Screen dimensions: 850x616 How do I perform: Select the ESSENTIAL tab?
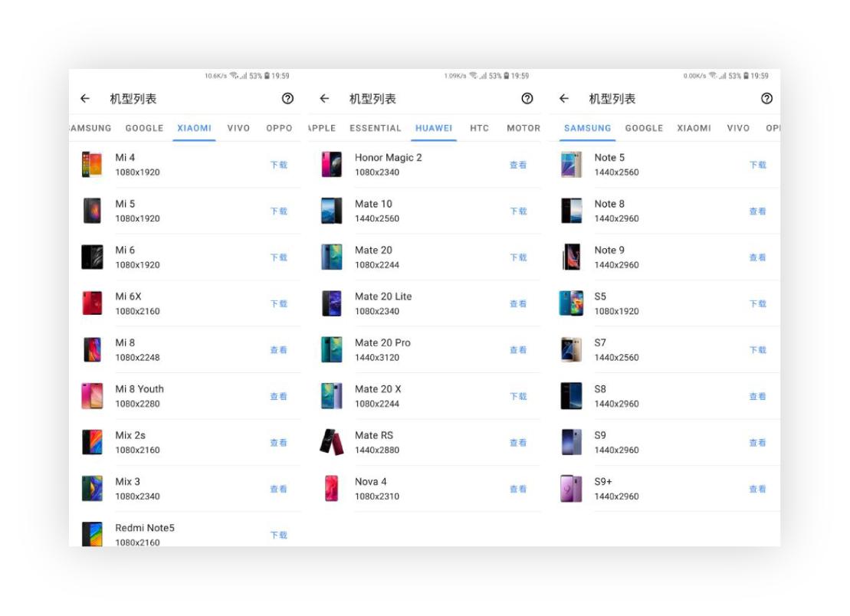point(374,129)
